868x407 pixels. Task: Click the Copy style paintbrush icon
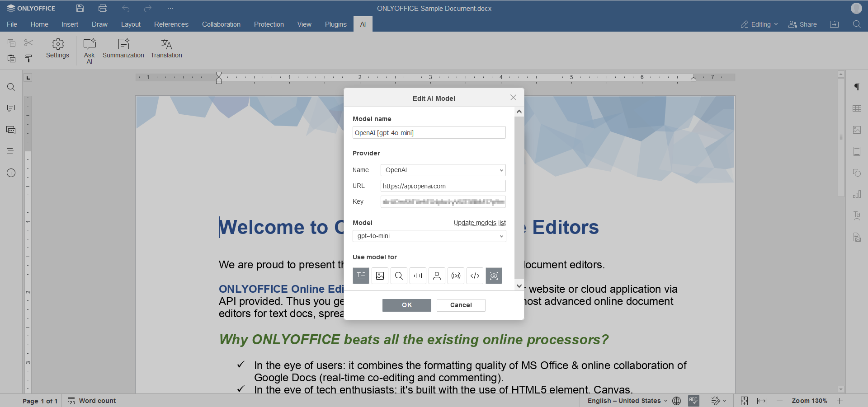tap(28, 58)
